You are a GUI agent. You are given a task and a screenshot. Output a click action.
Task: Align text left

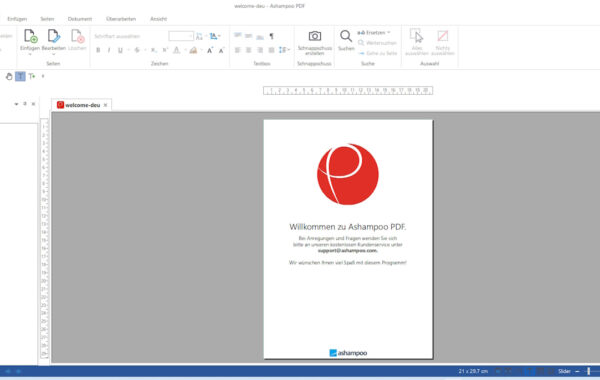point(238,50)
